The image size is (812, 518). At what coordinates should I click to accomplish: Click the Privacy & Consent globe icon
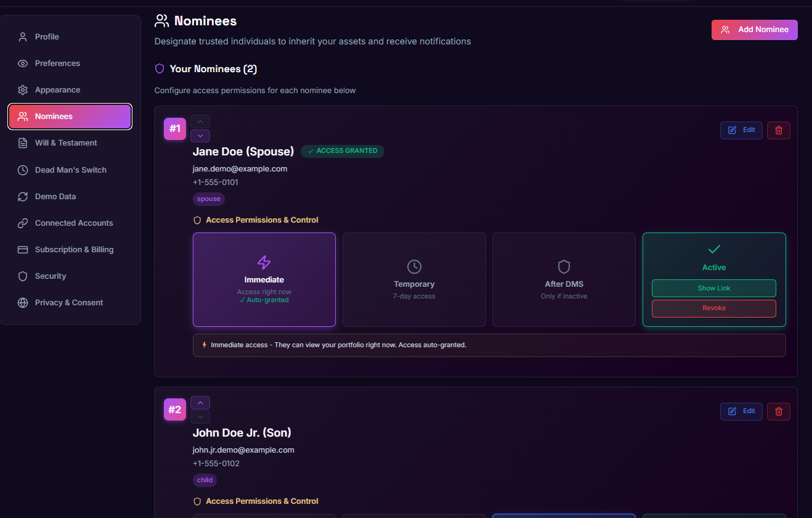(x=22, y=302)
